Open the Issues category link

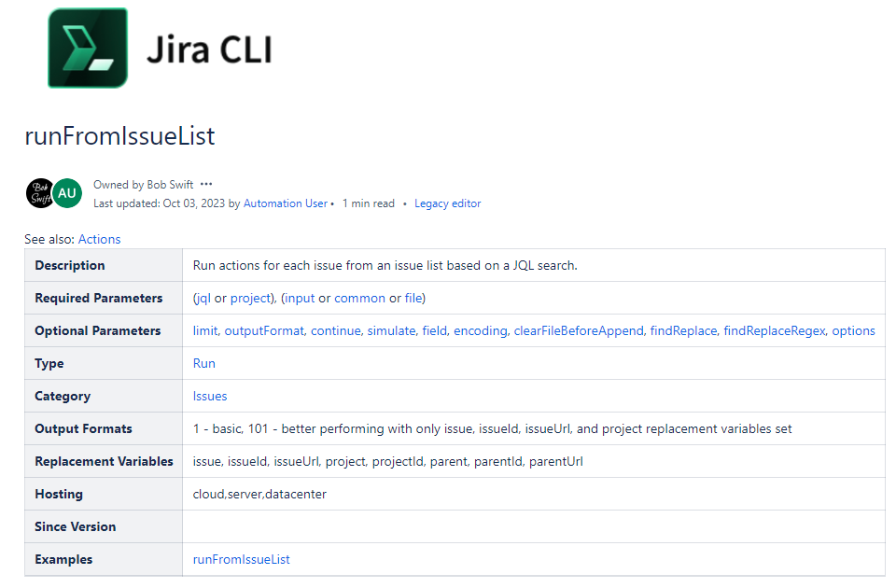(x=210, y=396)
